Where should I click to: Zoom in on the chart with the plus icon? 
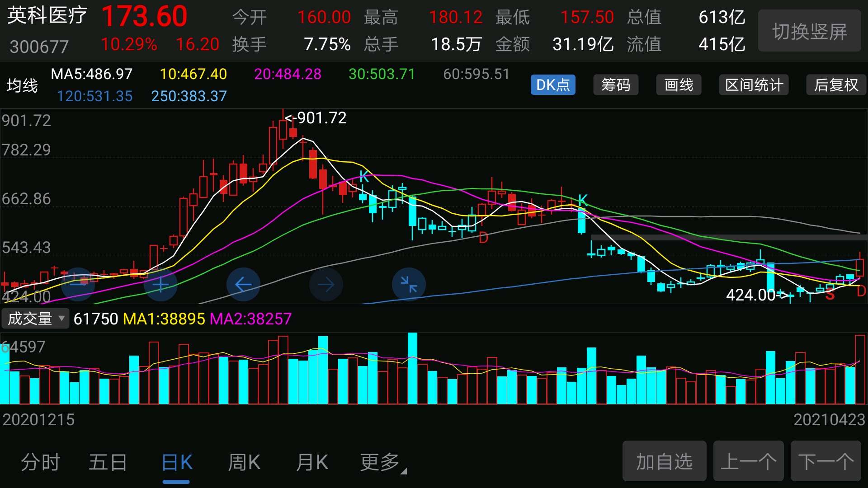click(160, 284)
